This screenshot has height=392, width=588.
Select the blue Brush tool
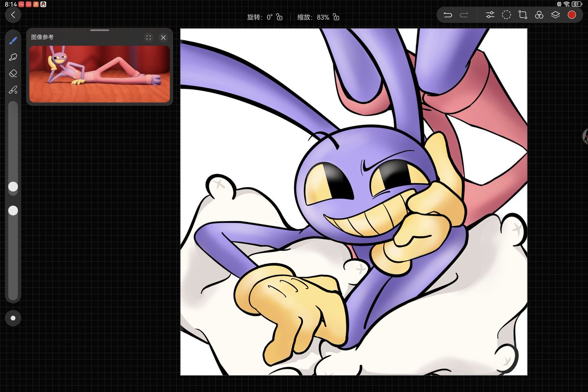13,40
